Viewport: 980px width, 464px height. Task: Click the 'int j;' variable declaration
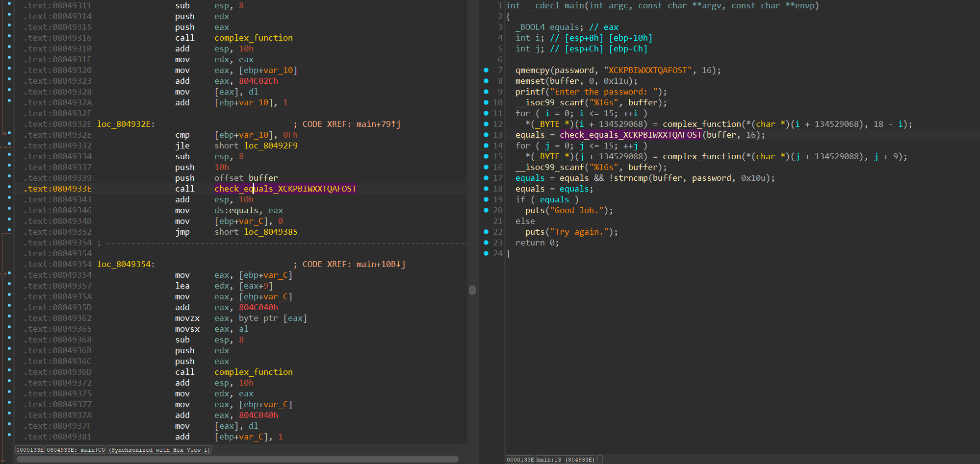coord(530,49)
